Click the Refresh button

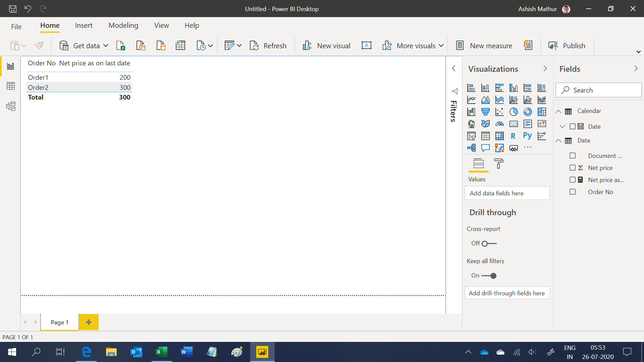268,46
